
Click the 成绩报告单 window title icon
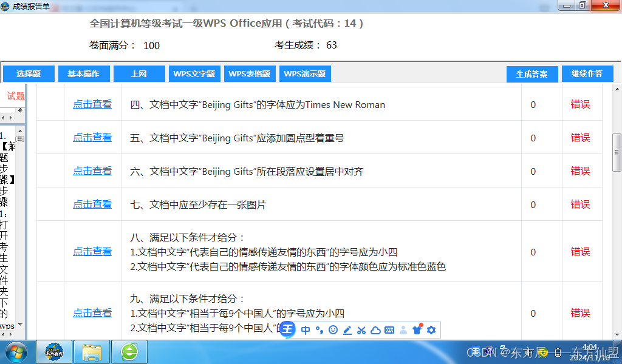pos(5,6)
